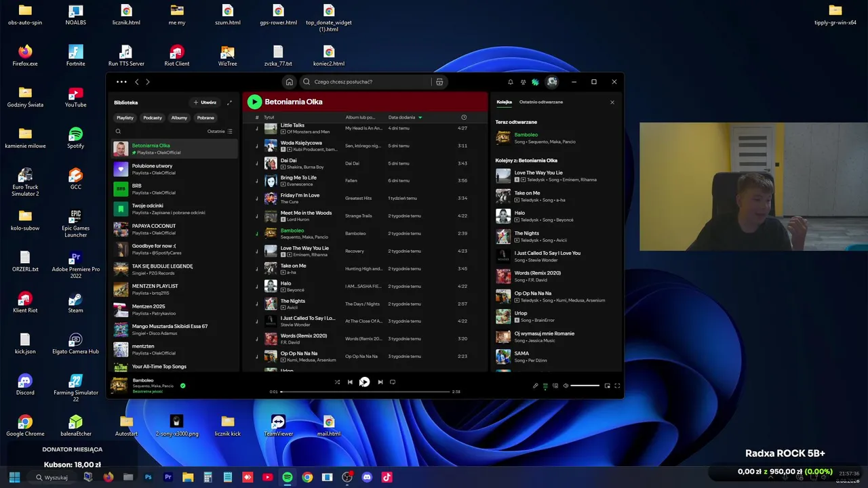The image size is (868, 488).
Task: Sort tracks by the Album lub podcast column
Action: click(360, 117)
